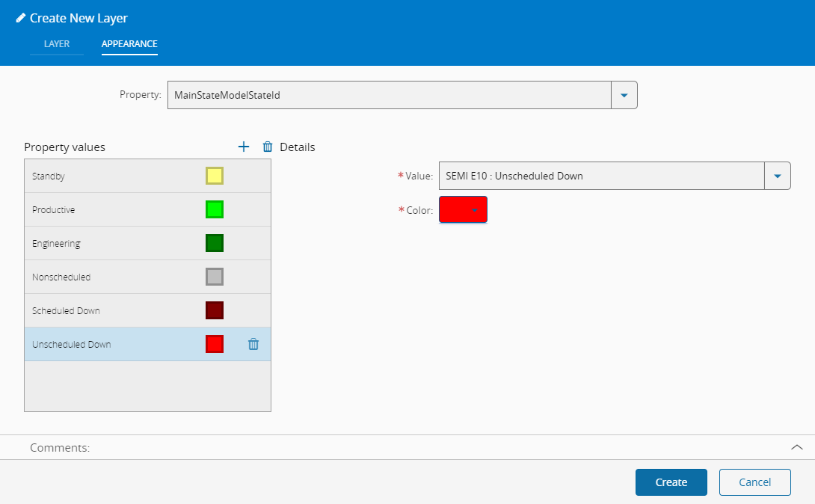The width and height of the screenshot is (815, 504).
Task: Switch to the LAYER tab
Action: tap(57, 44)
